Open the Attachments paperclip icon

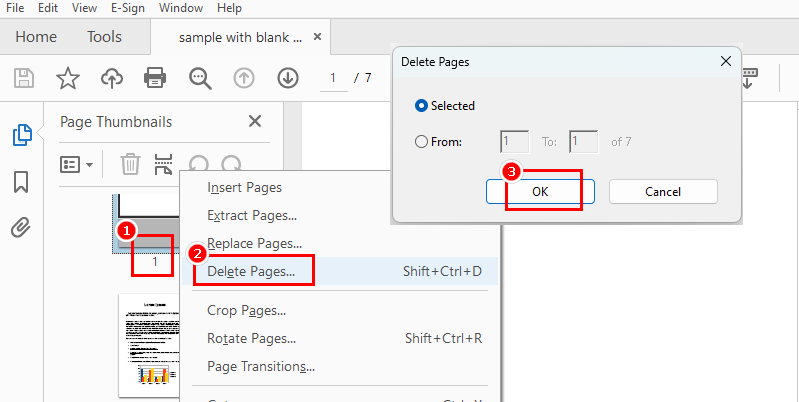pyautogui.click(x=21, y=227)
